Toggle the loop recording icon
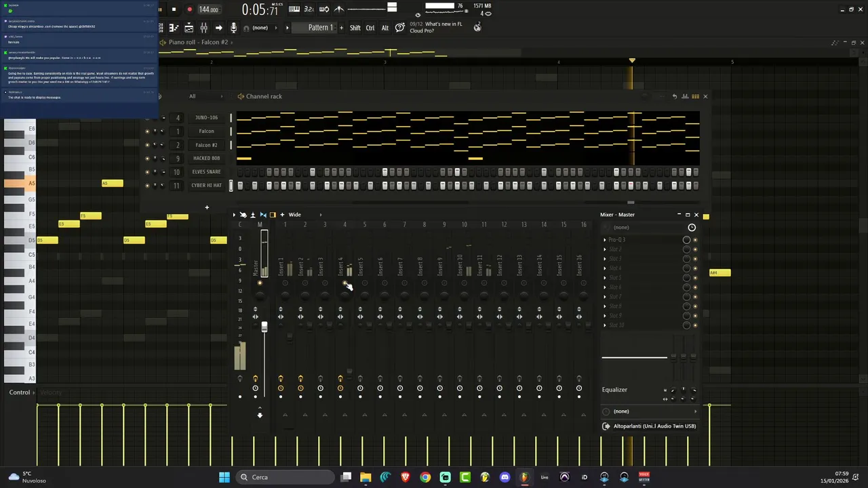 (324, 9)
